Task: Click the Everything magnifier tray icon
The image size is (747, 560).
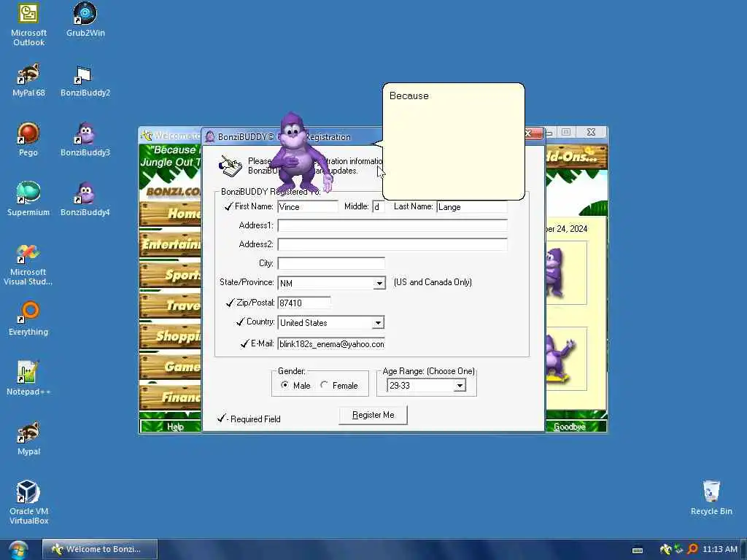Action: [693, 550]
